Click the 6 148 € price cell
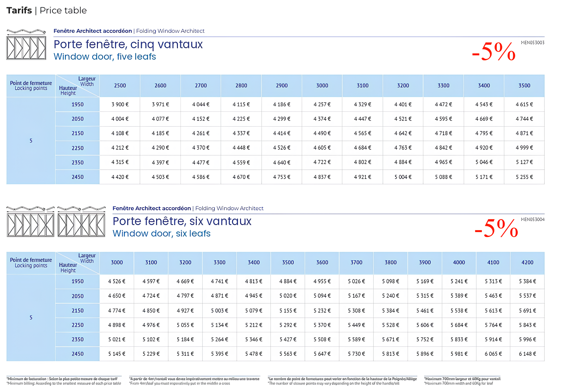The height and width of the screenshot is (392, 570). point(527,354)
